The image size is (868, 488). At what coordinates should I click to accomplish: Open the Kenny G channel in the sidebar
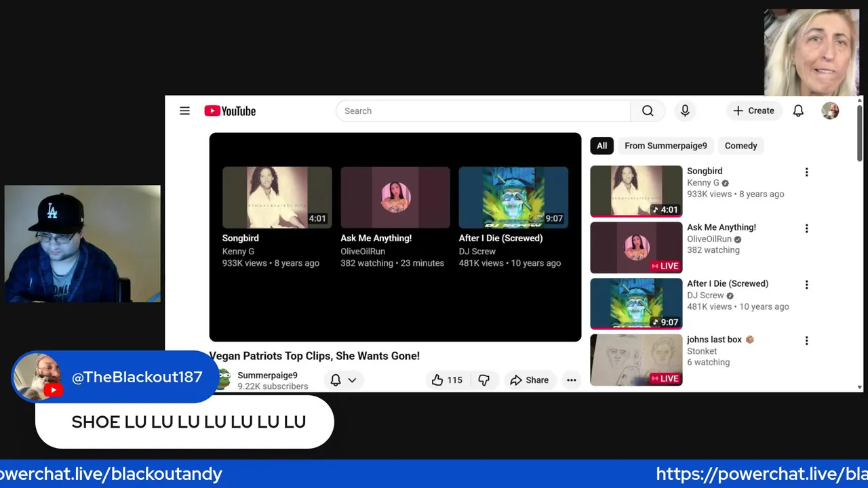[x=703, y=183]
